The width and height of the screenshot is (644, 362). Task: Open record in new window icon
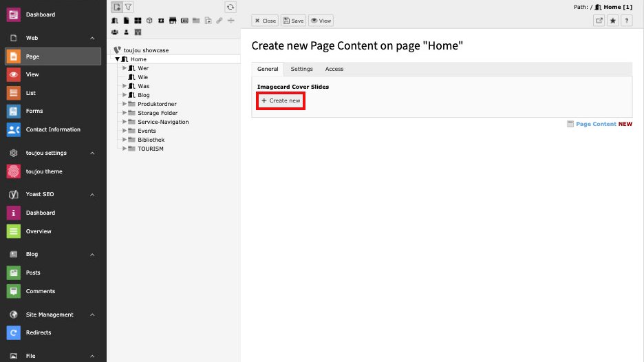[x=599, y=21]
